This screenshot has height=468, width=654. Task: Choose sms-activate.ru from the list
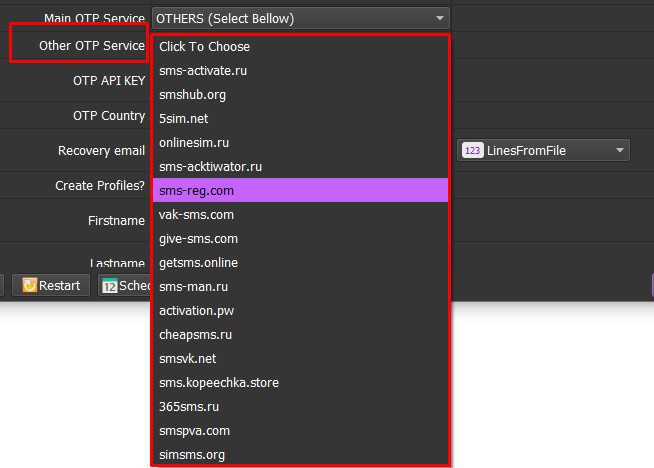click(x=301, y=70)
